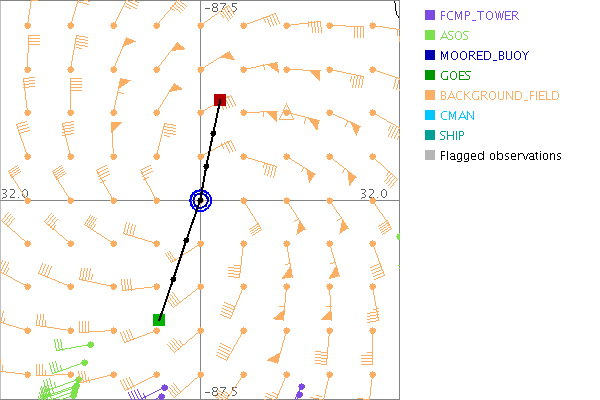This screenshot has height=400, width=600.
Task: Select the blue concentric circle storm center
Action: pos(201,200)
